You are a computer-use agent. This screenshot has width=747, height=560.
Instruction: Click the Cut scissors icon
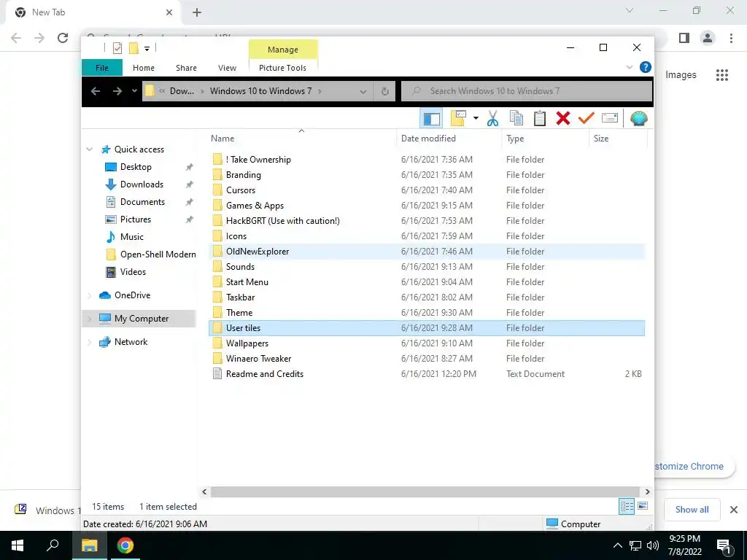point(492,119)
